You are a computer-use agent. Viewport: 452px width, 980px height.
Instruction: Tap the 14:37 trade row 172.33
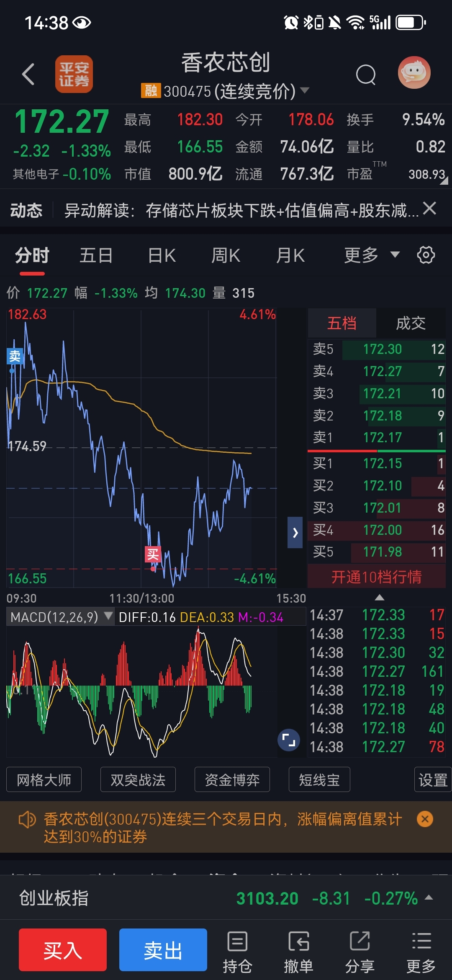(x=377, y=615)
